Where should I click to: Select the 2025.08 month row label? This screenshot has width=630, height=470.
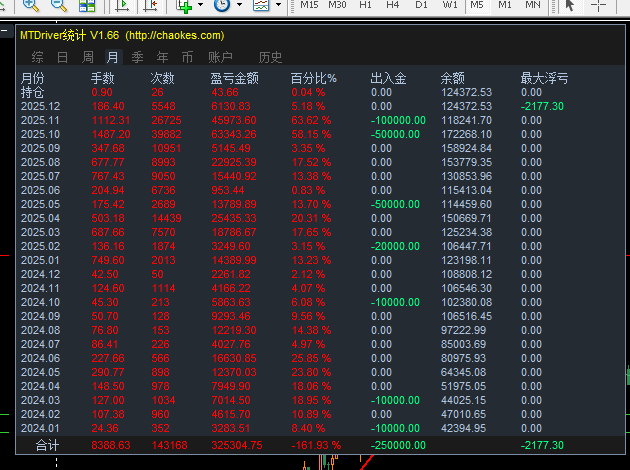41,162
